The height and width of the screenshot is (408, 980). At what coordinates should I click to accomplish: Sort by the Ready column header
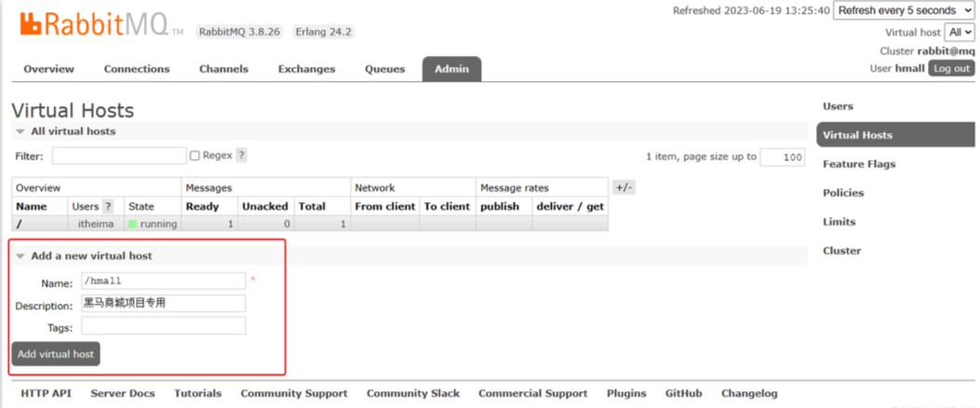pyautogui.click(x=203, y=207)
